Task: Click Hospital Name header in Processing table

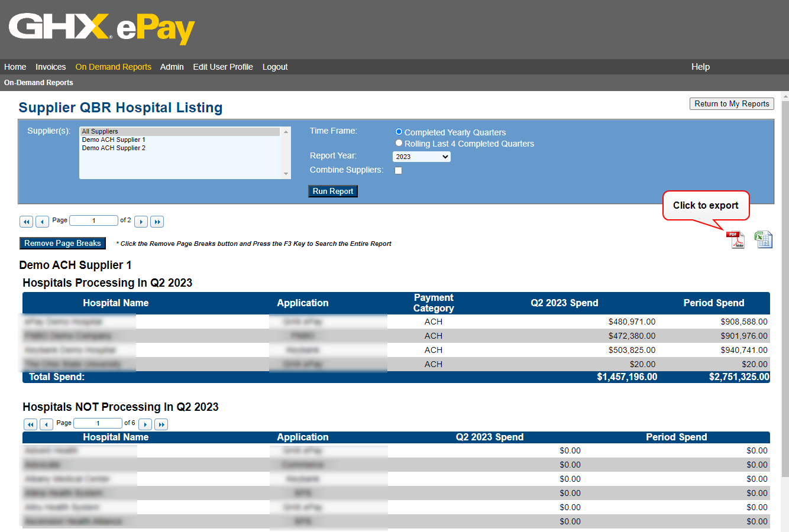Action: pyautogui.click(x=115, y=303)
